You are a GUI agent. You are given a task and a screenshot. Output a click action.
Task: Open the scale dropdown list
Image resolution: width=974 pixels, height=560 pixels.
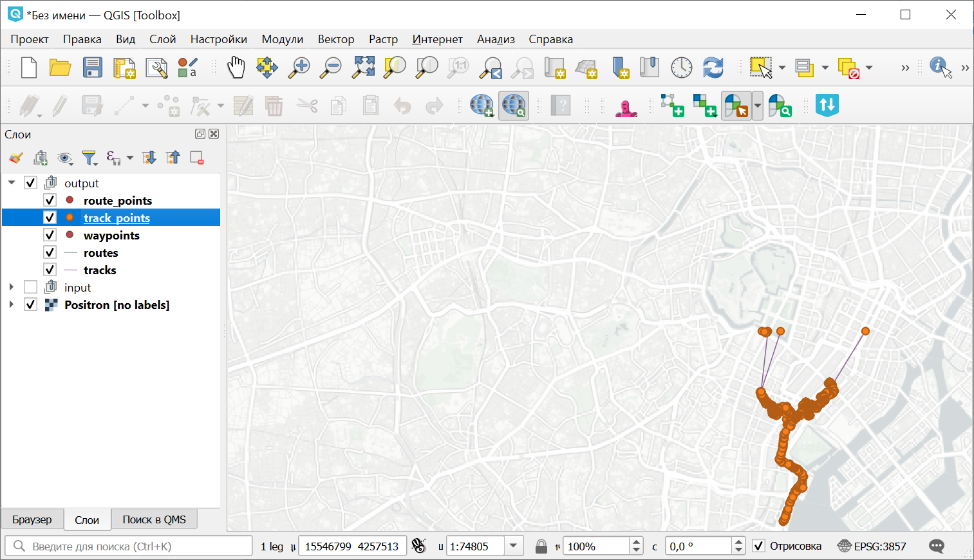[x=514, y=546]
